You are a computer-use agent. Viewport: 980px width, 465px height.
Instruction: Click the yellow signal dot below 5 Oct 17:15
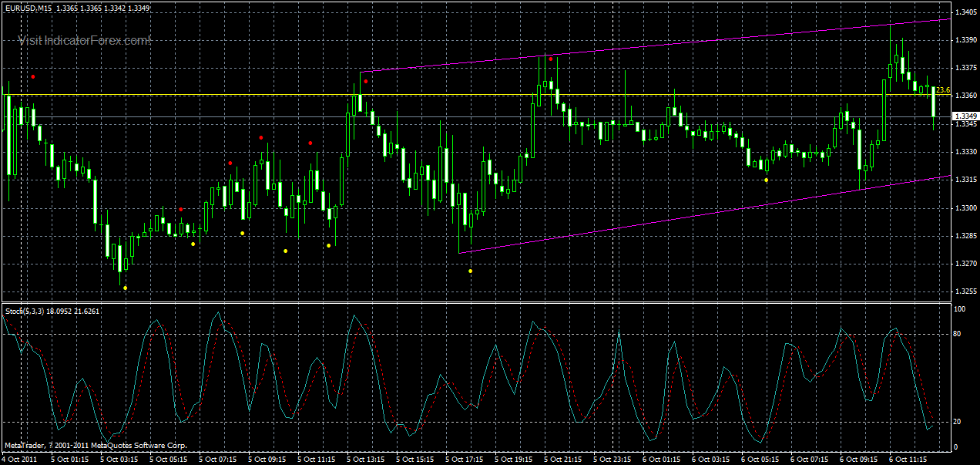point(472,271)
